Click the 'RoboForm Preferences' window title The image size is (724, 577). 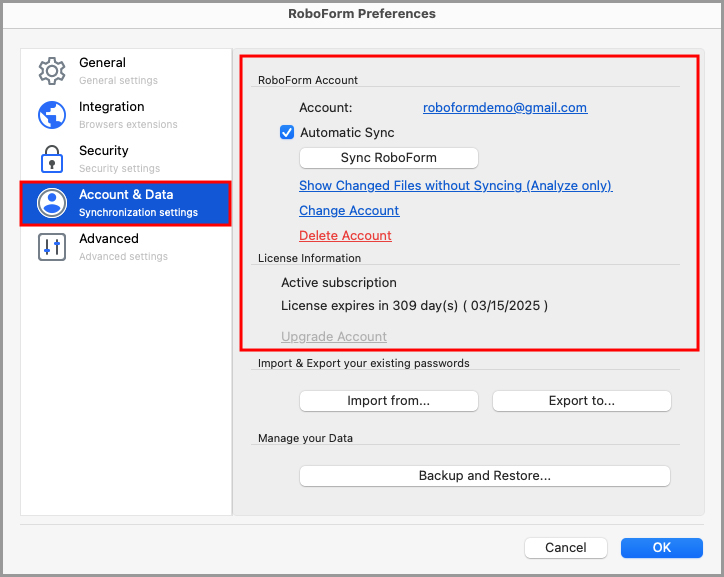pos(362,14)
